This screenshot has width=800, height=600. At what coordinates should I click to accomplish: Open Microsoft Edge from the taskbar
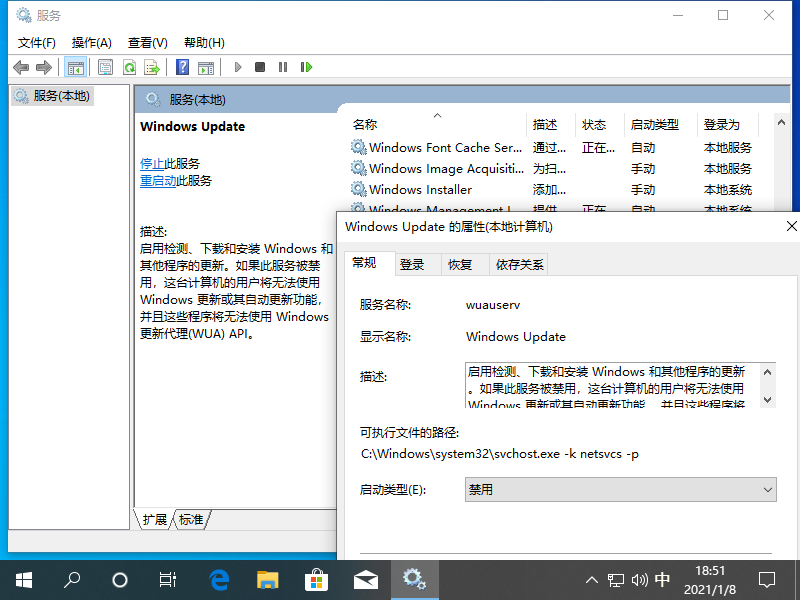click(x=219, y=579)
